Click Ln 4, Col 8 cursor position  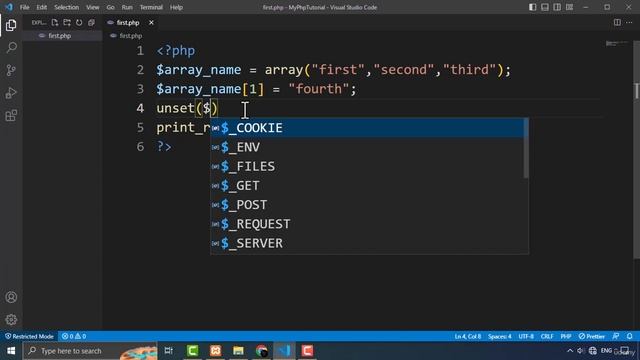pyautogui.click(x=468, y=336)
